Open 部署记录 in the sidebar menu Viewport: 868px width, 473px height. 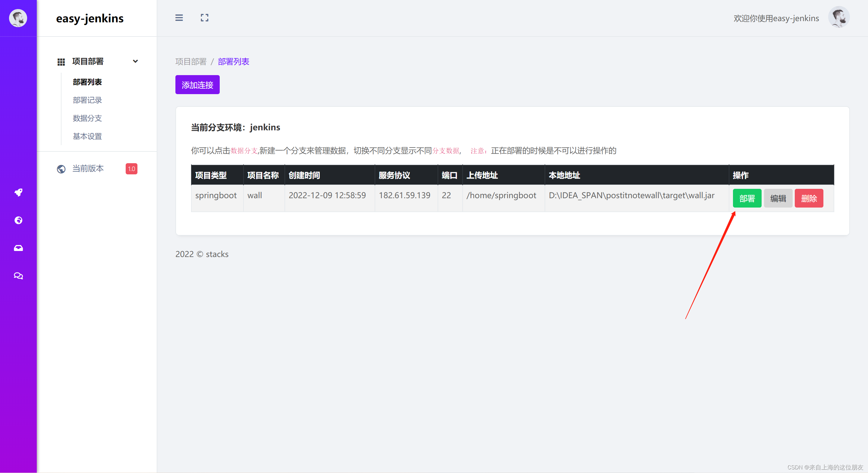point(87,100)
